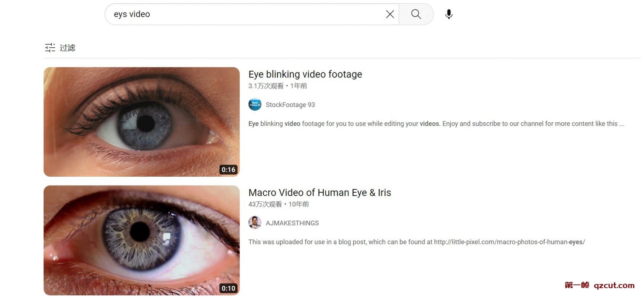Click inside the 'eys video' search field
This screenshot has width=644, height=299.
tap(247, 14)
